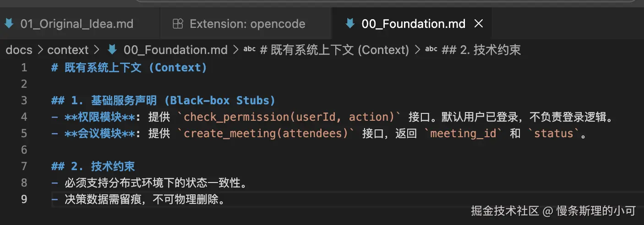Click the Markdown icon on 01_Original_Idea.md tab
Viewport: 644px width, 225px height.
(x=9, y=24)
